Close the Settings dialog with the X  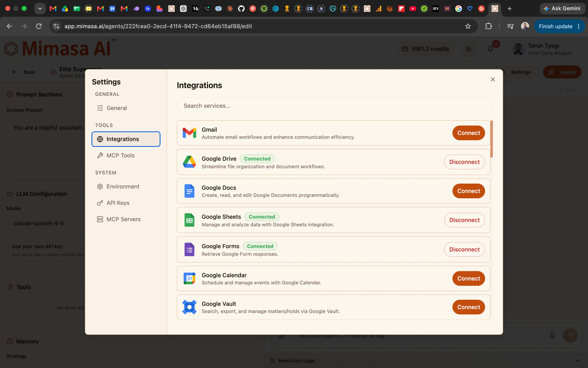(x=493, y=79)
